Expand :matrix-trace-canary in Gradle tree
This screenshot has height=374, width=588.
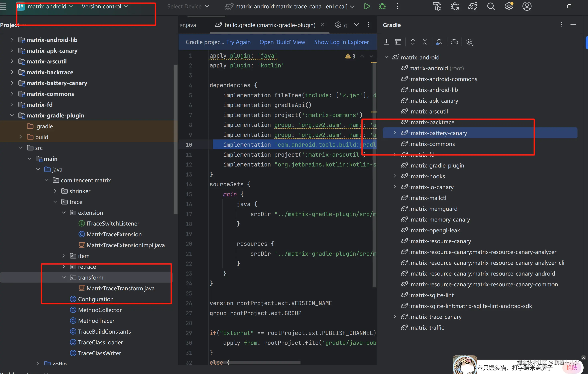[395, 317]
